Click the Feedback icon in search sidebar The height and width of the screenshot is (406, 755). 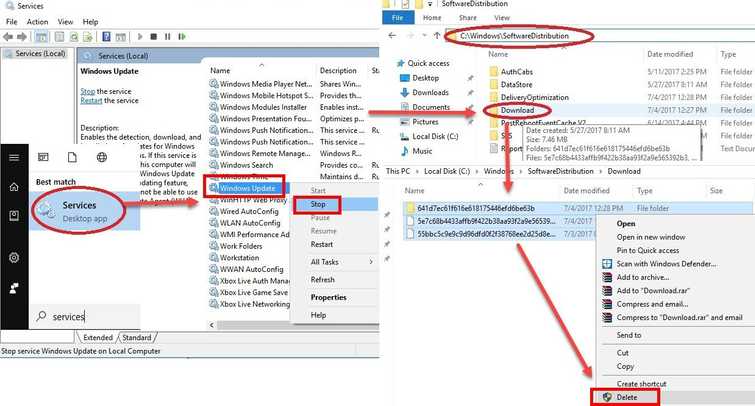[14, 288]
